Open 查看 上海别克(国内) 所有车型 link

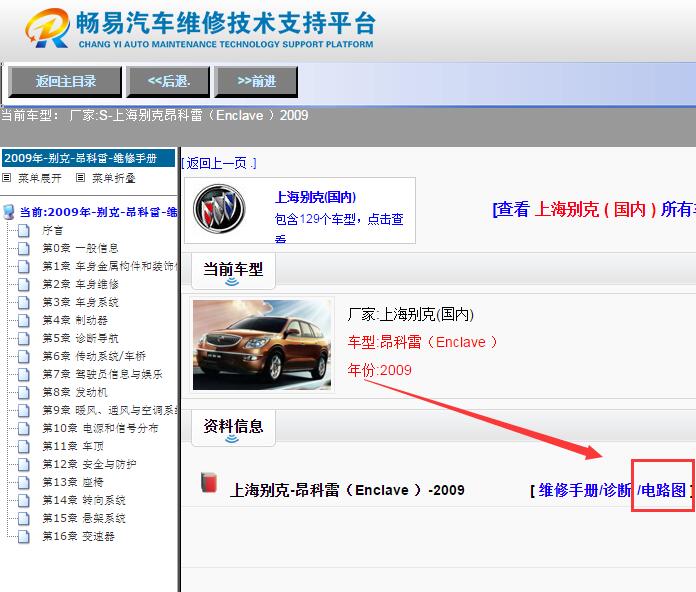pos(594,209)
